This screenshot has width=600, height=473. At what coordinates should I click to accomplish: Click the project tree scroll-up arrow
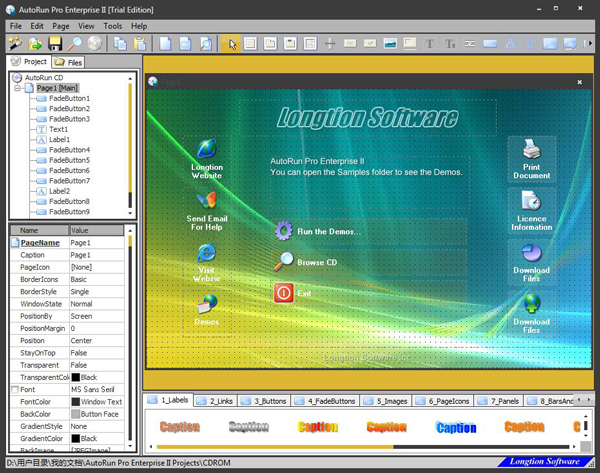click(x=130, y=78)
